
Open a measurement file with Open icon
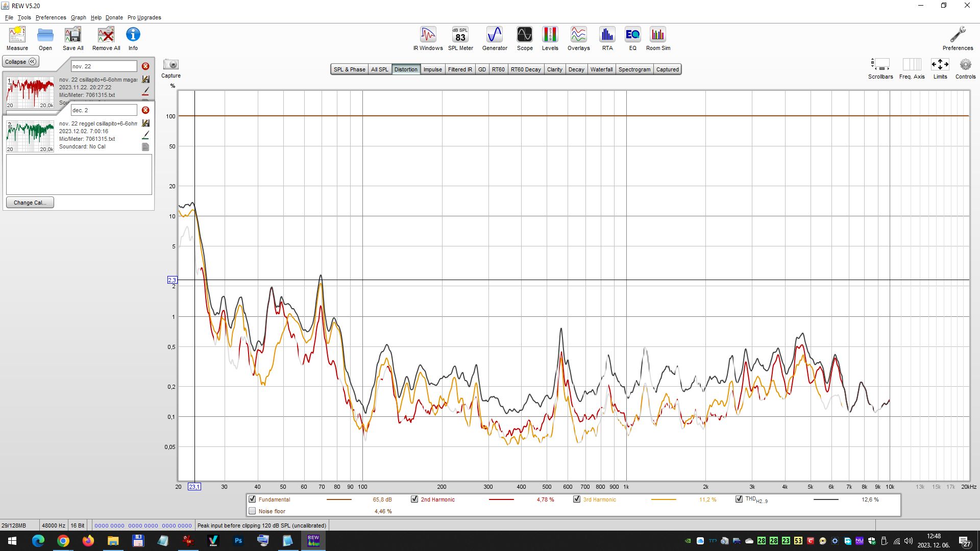45,39
